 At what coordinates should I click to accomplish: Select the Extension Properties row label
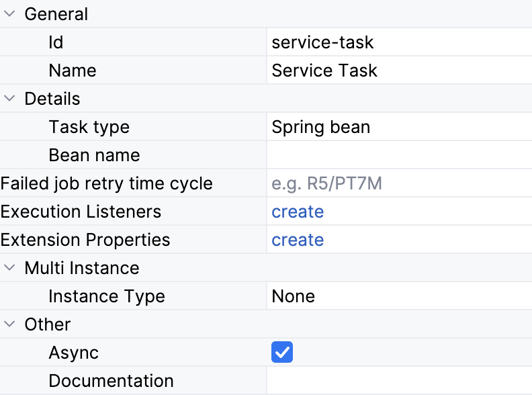pyautogui.click(x=85, y=240)
